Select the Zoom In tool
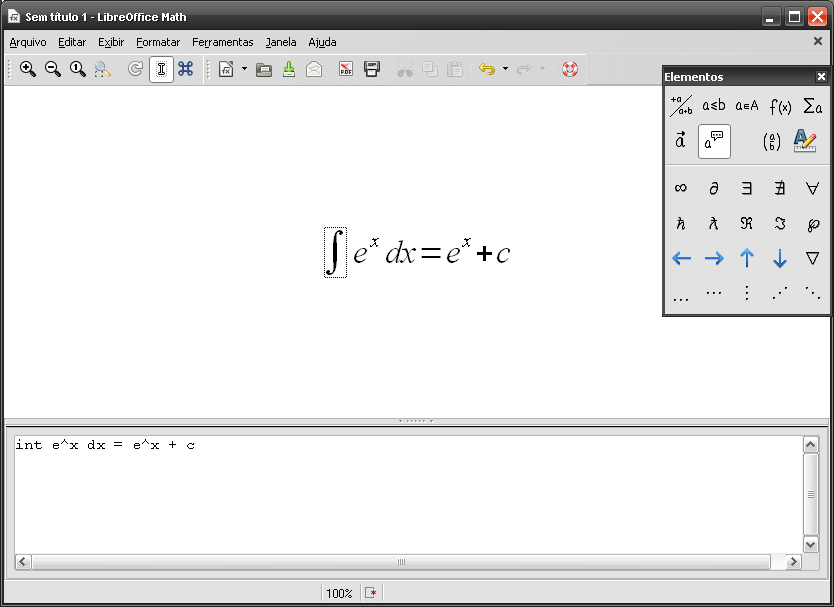 28,69
